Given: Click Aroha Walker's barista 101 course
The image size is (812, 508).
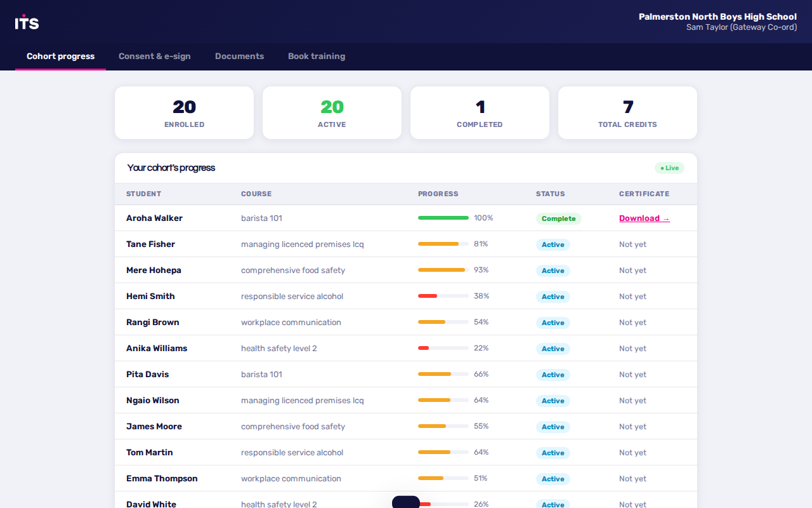Looking at the screenshot, I should pyautogui.click(x=261, y=218).
